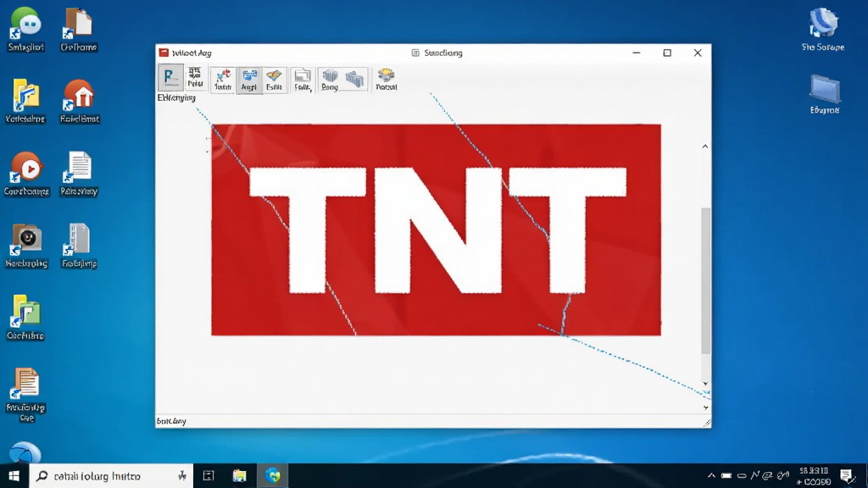This screenshot has height=488, width=868.
Task: Click the vertical scrollbar up arrow
Action: pos(704,147)
